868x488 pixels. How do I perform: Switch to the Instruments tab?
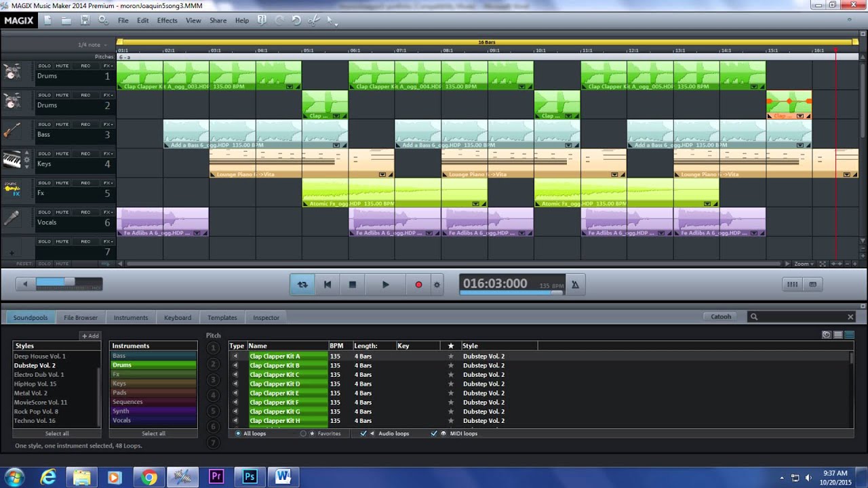[x=131, y=317]
